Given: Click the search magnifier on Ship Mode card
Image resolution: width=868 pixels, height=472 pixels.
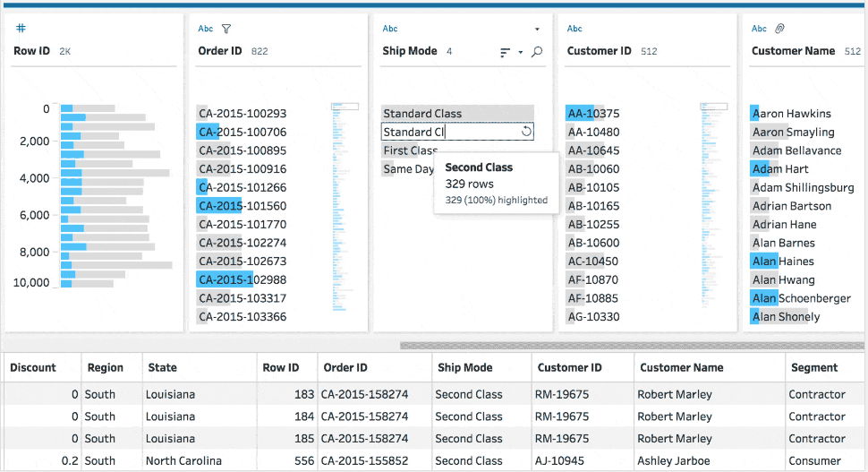Looking at the screenshot, I should click(537, 52).
